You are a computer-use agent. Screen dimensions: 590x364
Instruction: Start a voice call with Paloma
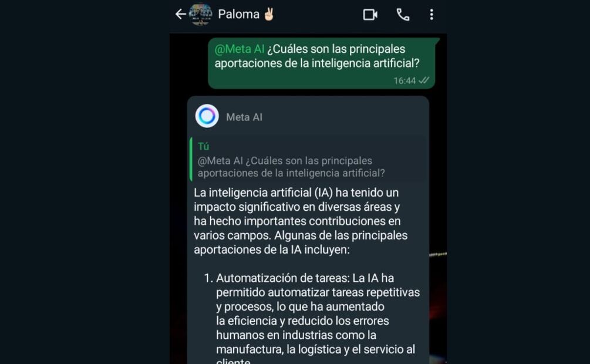(x=403, y=15)
